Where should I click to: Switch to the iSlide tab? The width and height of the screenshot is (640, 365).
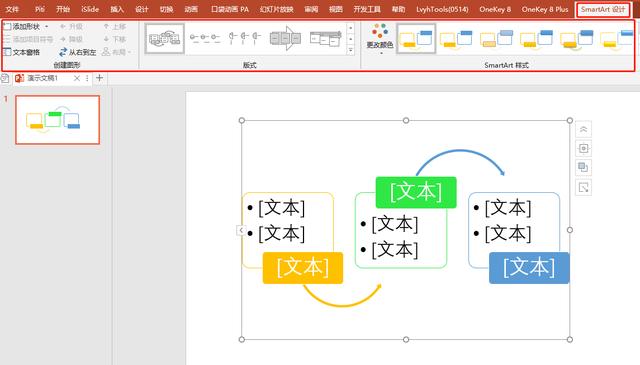point(90,9)
